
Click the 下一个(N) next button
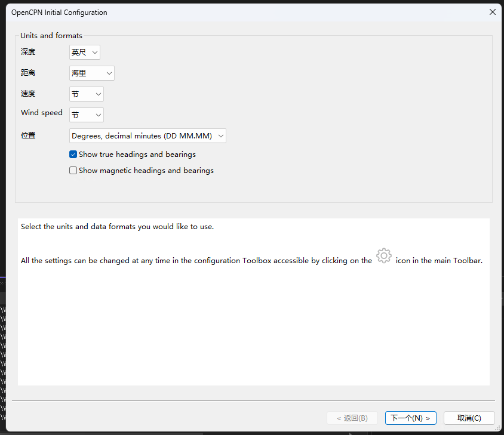point(410,418)
